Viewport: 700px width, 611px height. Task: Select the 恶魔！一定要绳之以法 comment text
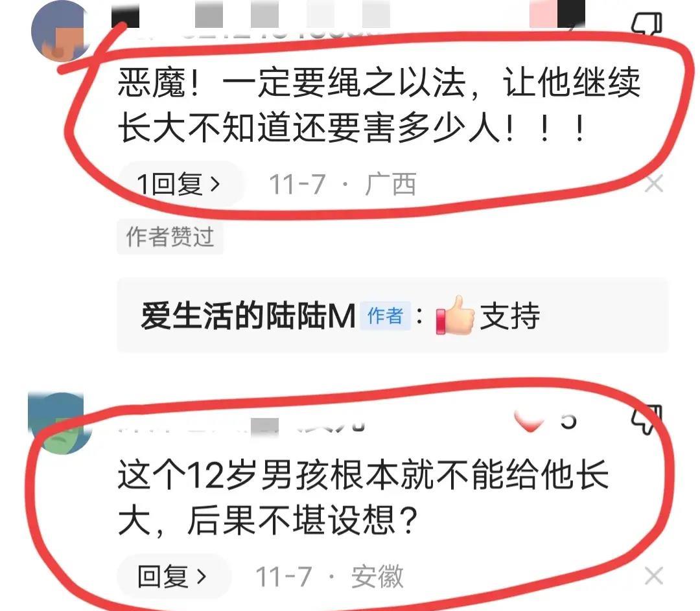click(x=379, y=106)
